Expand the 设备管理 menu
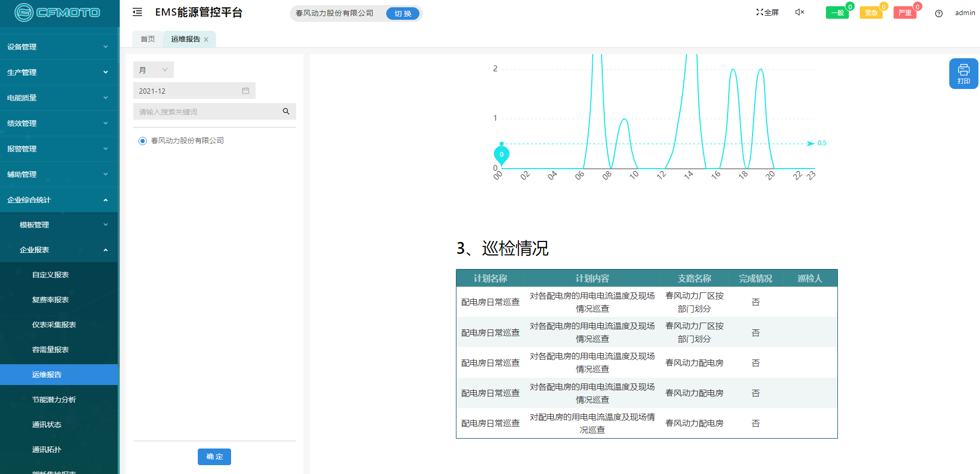Viewport: 980px width, 474px height. [58, 47]
